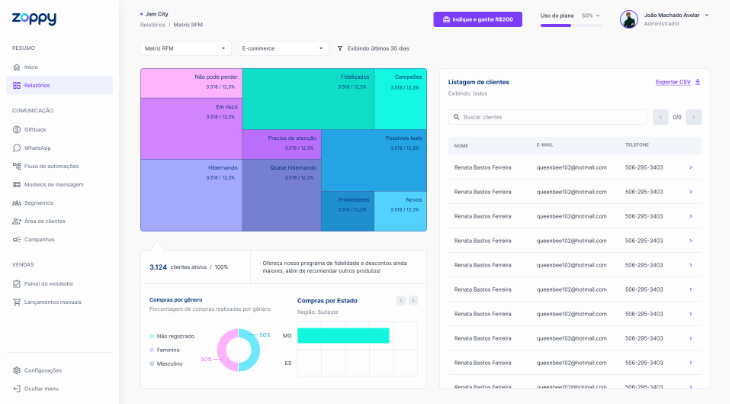The width and height of the screenshot is (730, 404).
Task: Click Indique e ganhe R$200 button
Action: click(477, 19)
